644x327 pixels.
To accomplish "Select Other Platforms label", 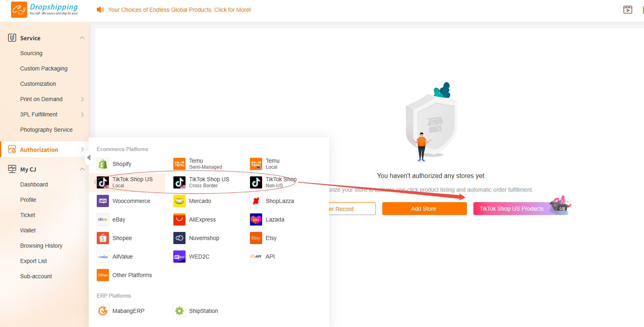I will coord(132,275).
